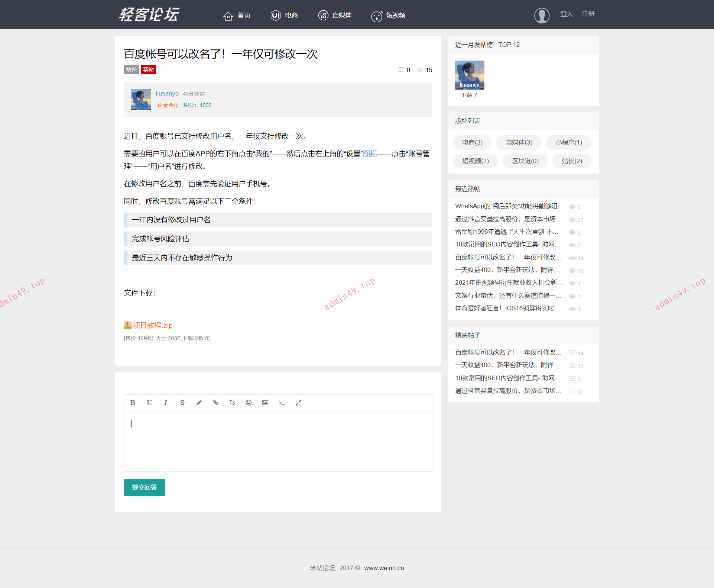Open liusanye's top poster avatar thumbnail
The height and width of the screenshot is (588, 714).
coord(470,75)
